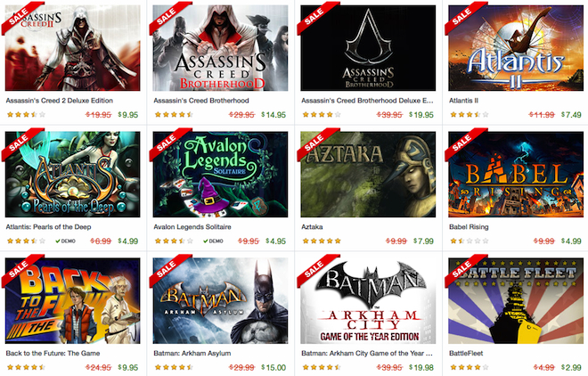Select the Batman: Arkham Asylum title

coord(192,353)
